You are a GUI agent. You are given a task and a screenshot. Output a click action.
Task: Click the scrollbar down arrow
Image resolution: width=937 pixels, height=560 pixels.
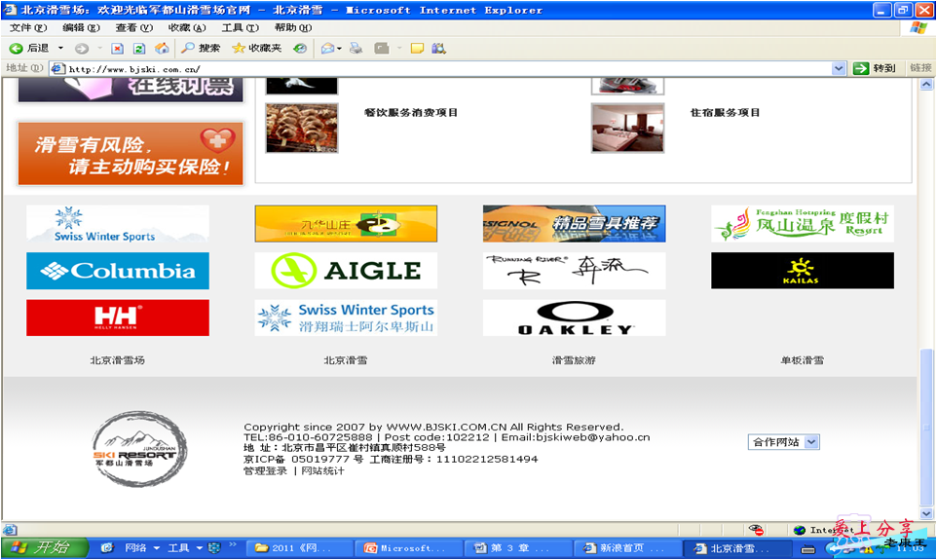[x=926, y=513]
